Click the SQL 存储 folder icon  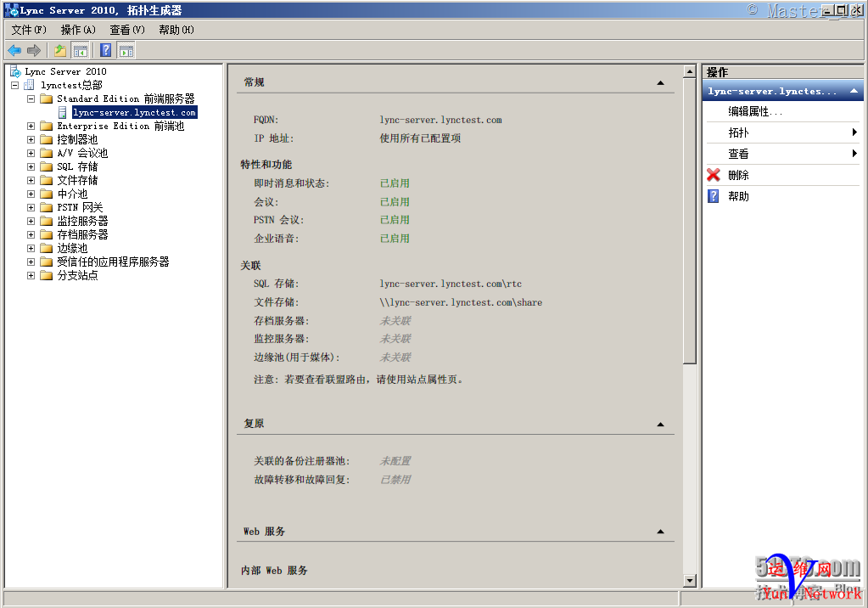point(47,166)
